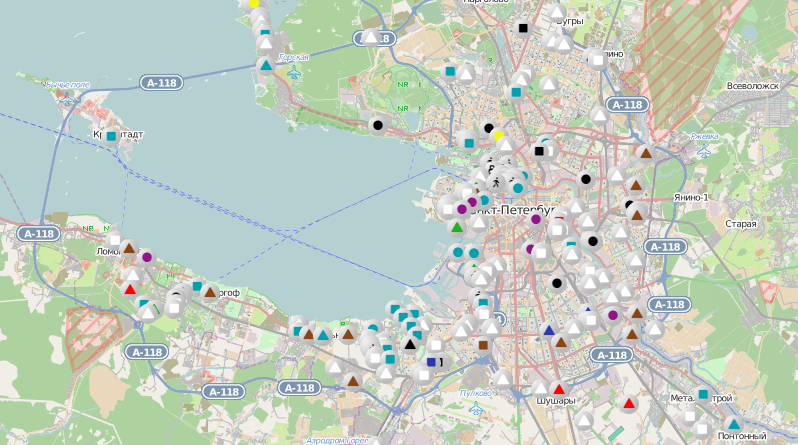
Task: Click the small red hatched area below Старая
Action: (768, 291)
